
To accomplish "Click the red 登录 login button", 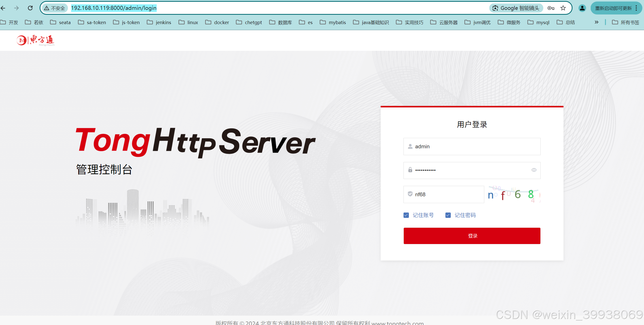I will [x=472, y=236].
